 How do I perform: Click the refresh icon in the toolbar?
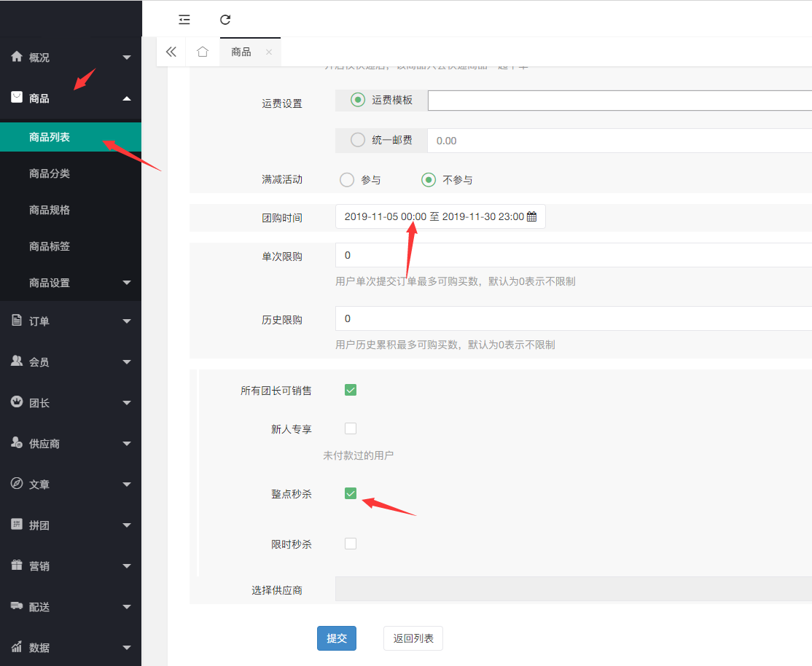[225, 20]
